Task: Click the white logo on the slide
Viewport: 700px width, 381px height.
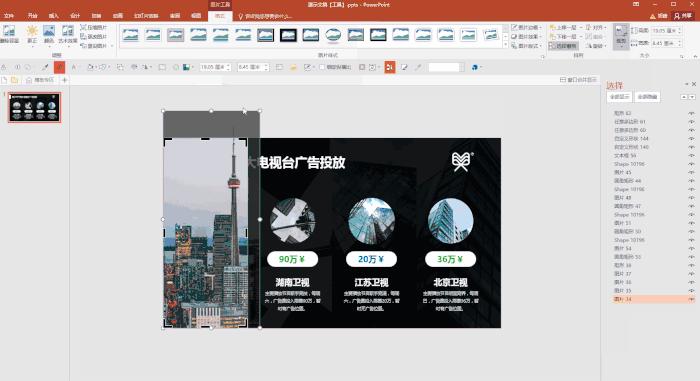Action: pos(462,161)
